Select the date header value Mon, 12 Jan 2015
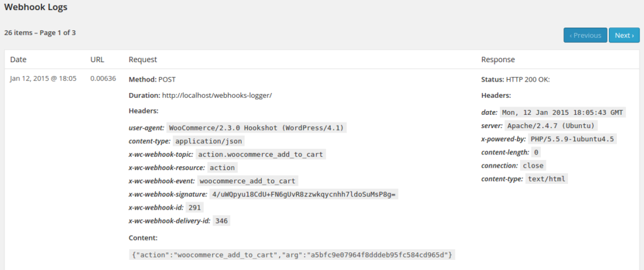Viewport: 644px width, 270px height. 563,112
